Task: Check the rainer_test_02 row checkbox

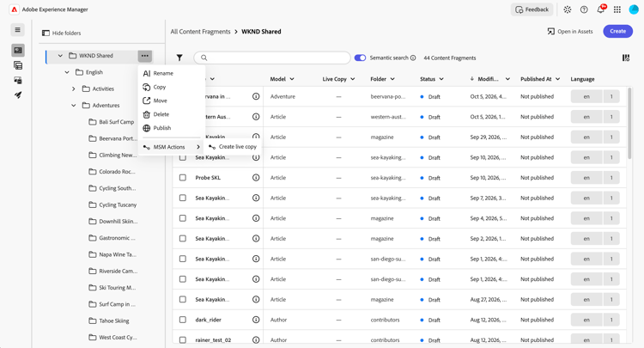Action: tap(183, 339)
